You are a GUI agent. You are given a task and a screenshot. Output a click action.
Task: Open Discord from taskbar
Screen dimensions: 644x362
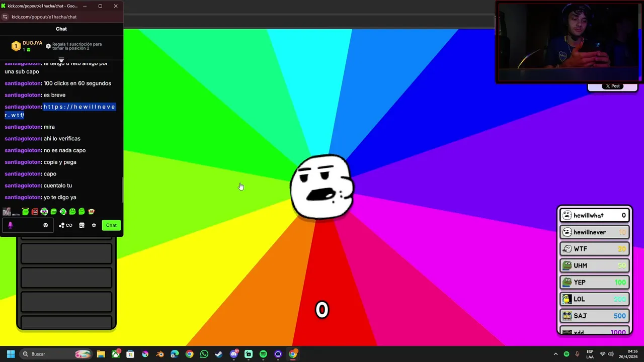tap(233, 354)
